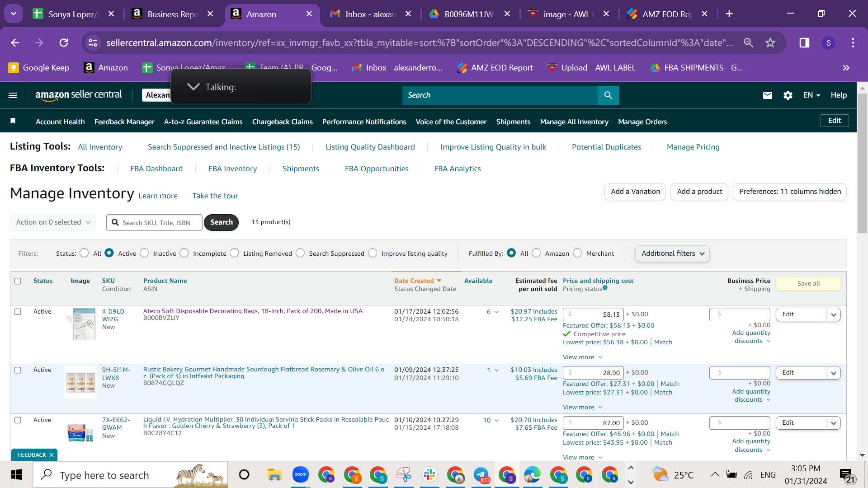This screenshot has height=488, width=868.
Task: Open the Windows notification center
Action: coord(847,475)
